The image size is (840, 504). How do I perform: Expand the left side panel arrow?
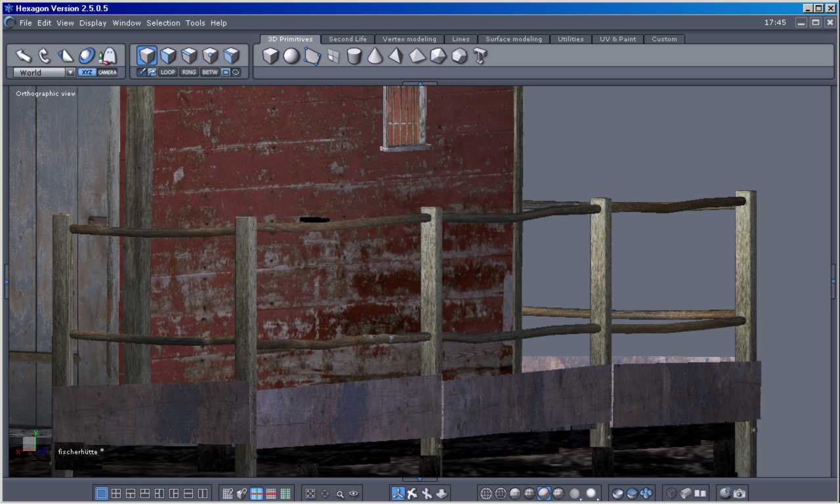(x=6, y=281)
